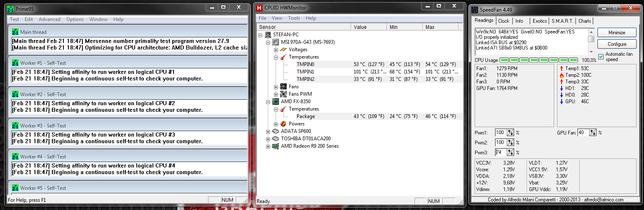Click the SpeedFan Minimize button
Screen dimensions: 644x210
tap(617, 33)
